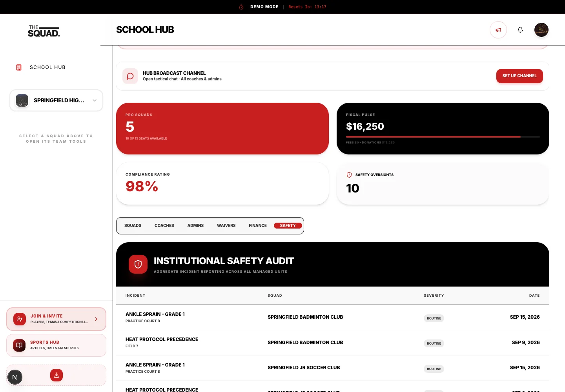565x392 pixels.
Task: Click the Join & Invite add-user icon
Action: [x=20, y=319]
